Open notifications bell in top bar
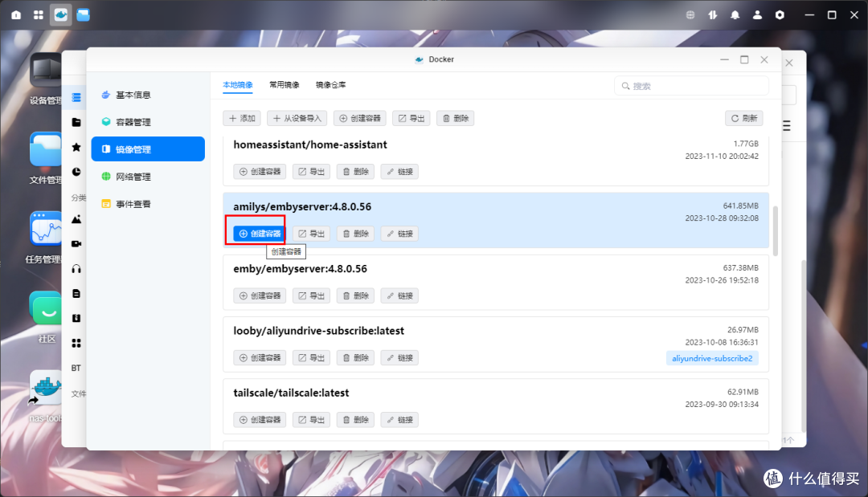 (x=735, y=15)
